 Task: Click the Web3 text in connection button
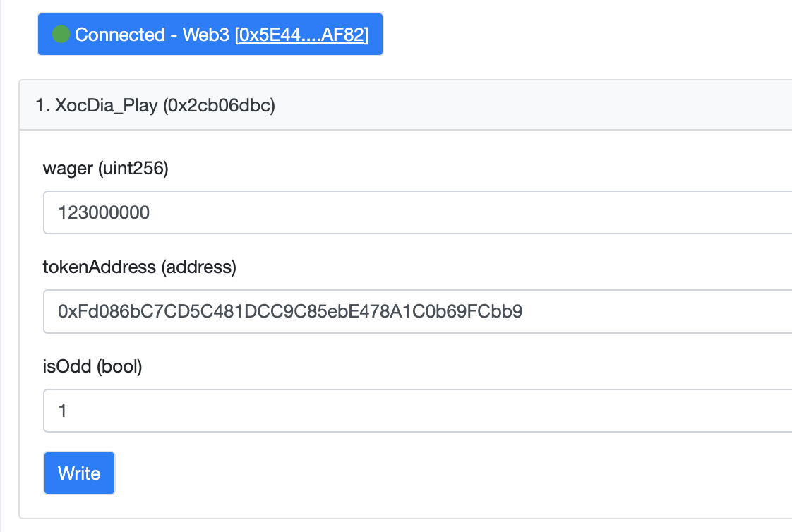(207, 34)
